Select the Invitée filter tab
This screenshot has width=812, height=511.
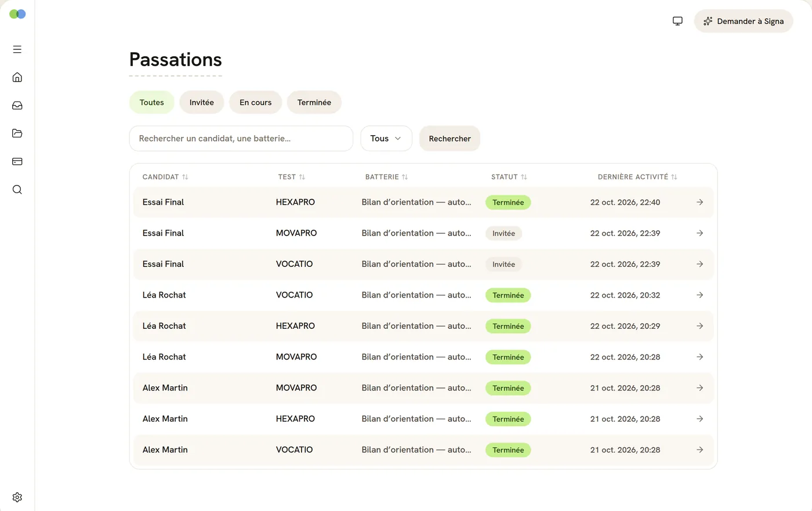click(202, 103)
